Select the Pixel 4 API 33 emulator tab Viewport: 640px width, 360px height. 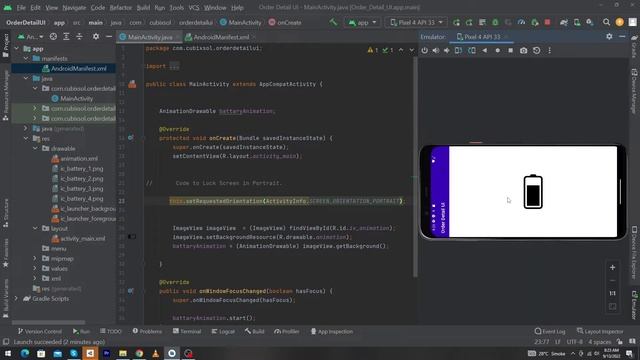pyautogui.click(x=482, y=37)
